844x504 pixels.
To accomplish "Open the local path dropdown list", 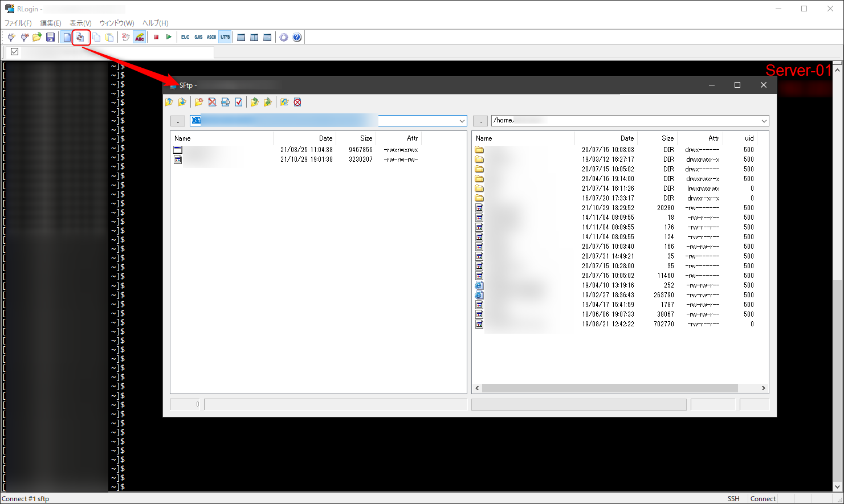I will coord(462,120).
